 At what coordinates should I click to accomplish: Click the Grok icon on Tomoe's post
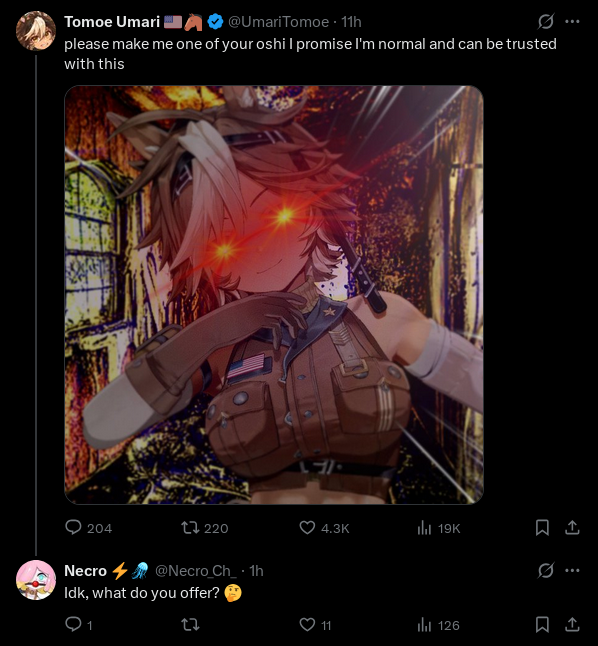click(x=545, y=21)
